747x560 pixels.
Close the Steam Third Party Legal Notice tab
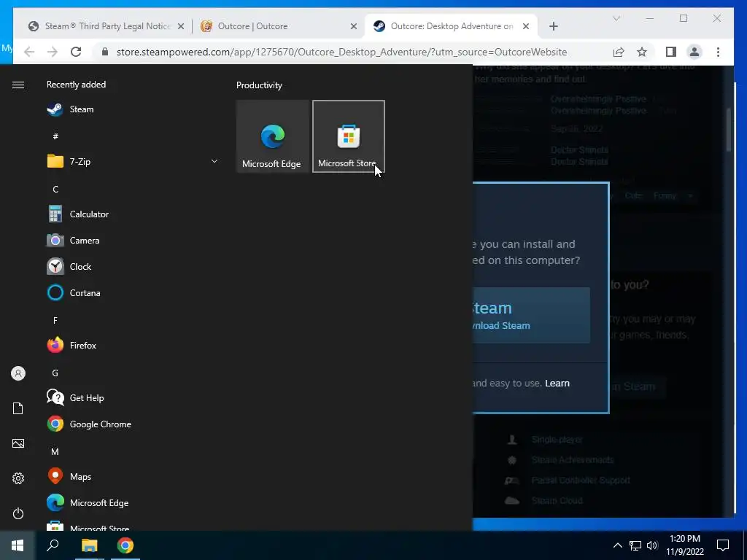pos(181,27)
